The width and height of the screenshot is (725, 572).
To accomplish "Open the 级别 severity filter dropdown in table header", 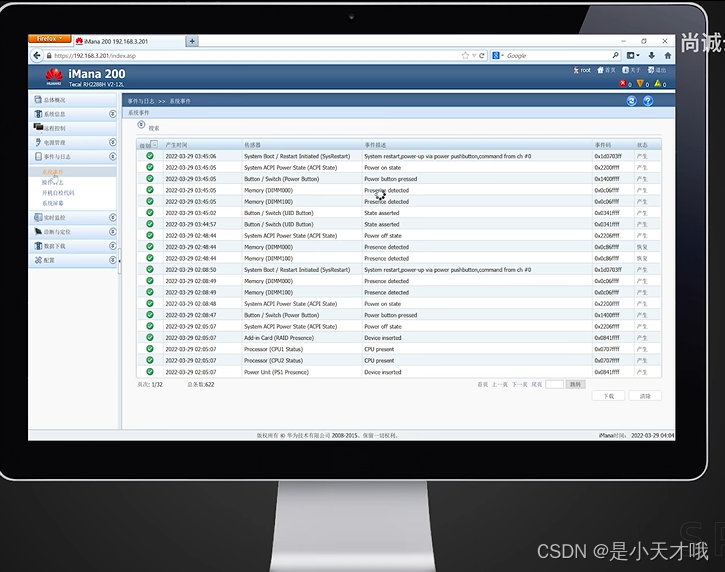I will (154, 144).
